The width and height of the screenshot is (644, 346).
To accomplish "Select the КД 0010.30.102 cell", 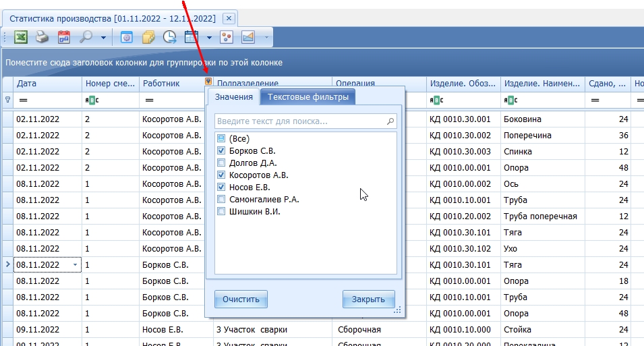I will (x=463, y=249).
